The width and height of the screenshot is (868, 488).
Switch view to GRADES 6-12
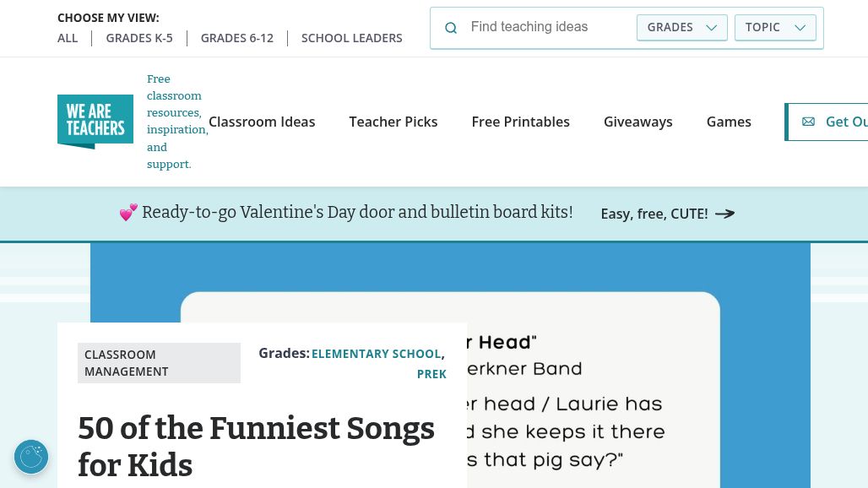(x=237, y=38)
